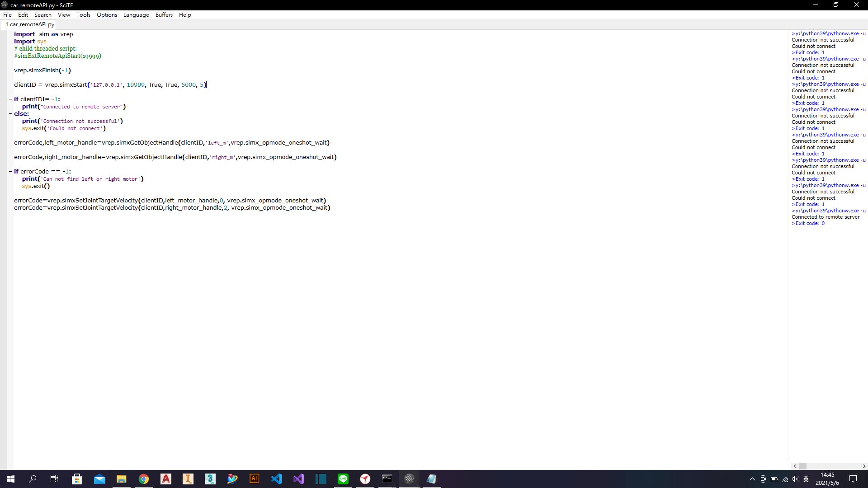Image resolution: width=868 pixels, height=488 pixels.
Task: Click the 'left_m' string in the code
Action: 217,143
